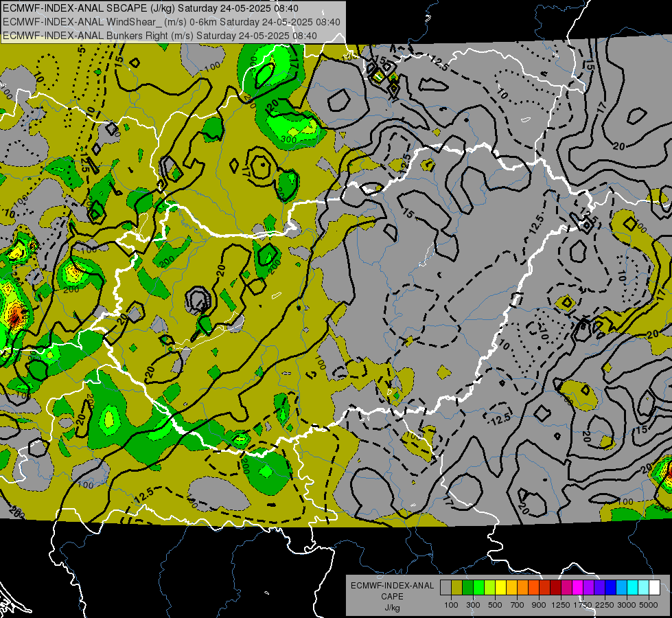Click the legend value 700

coord(518,605)
